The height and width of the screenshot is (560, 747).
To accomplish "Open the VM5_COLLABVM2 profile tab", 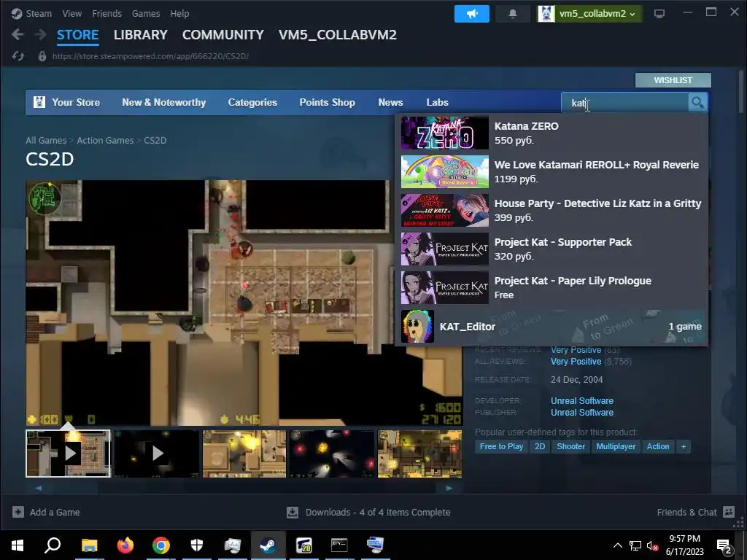I will (337, 35).
